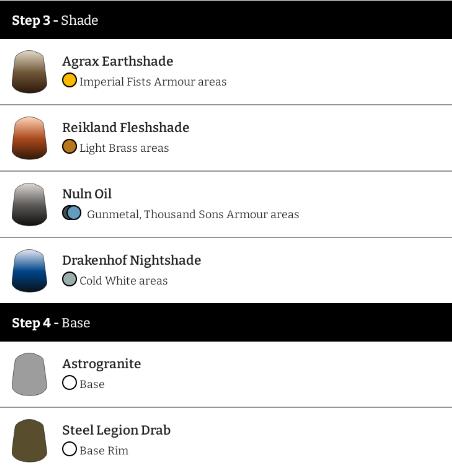Click the Light Brass colour circle

coord(69,147)
